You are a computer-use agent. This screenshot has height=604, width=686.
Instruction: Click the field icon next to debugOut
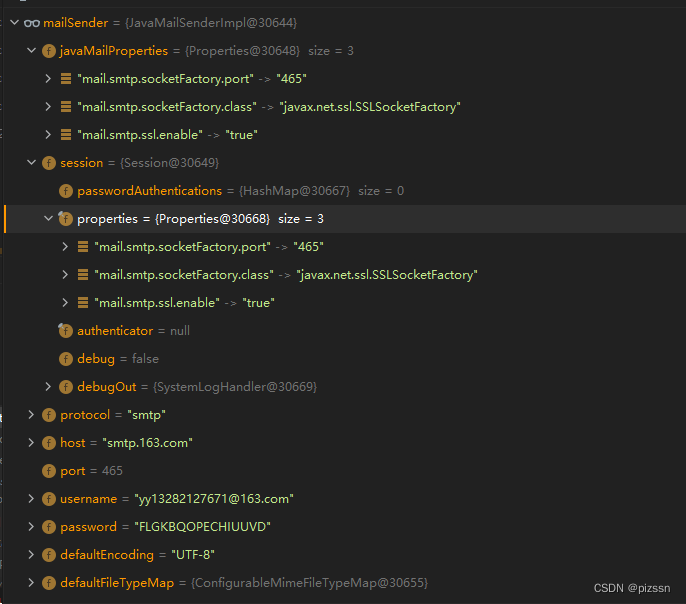pyautogui.click(x=66, y=387)
